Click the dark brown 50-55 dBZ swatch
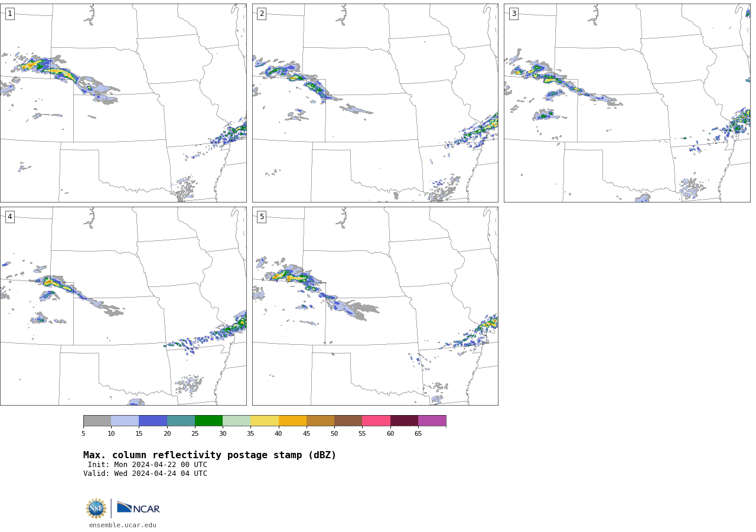This screenshot has height=532, width=756. [348, 421]
